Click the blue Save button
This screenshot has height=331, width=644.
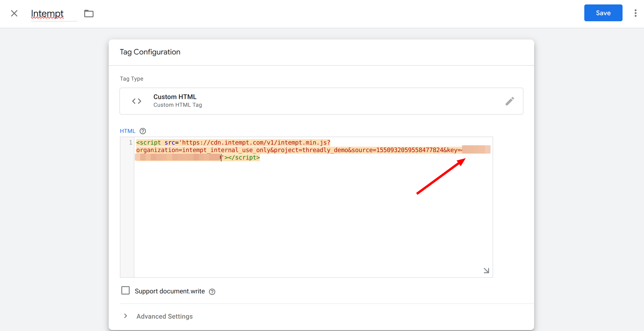603,13
